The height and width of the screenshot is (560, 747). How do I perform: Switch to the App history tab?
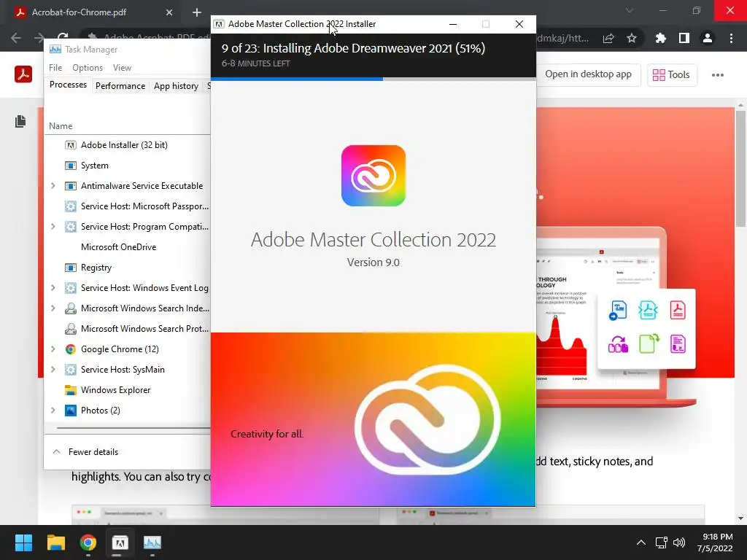click(176, 86)
